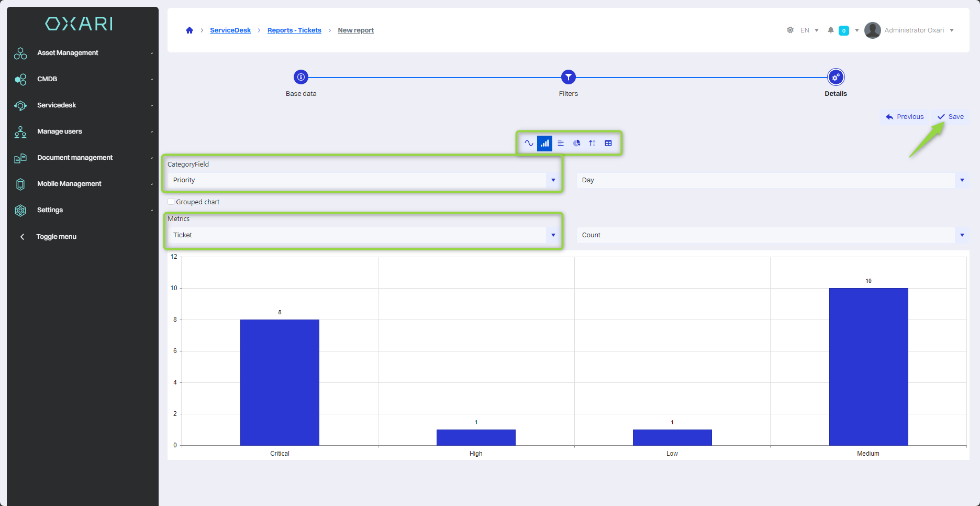The height and width of the screenshot is (506, 980).
Task: Click the home icon in breadcrumb
Action: (x=190, y=30)
